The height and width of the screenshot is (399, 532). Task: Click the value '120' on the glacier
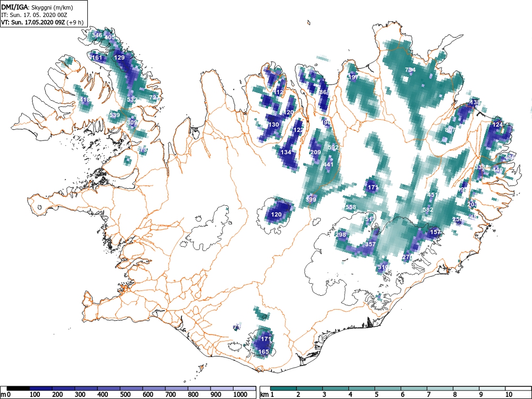point(277,214)
